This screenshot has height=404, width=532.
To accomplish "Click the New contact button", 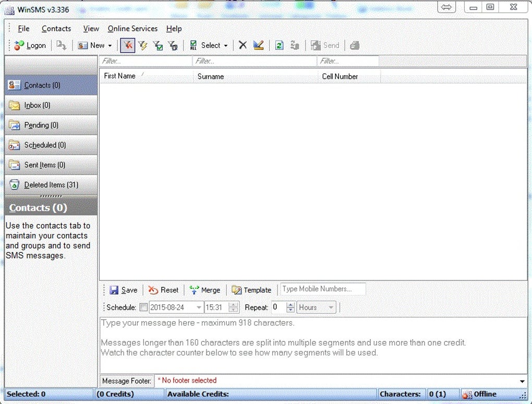I will click(91, 45).
